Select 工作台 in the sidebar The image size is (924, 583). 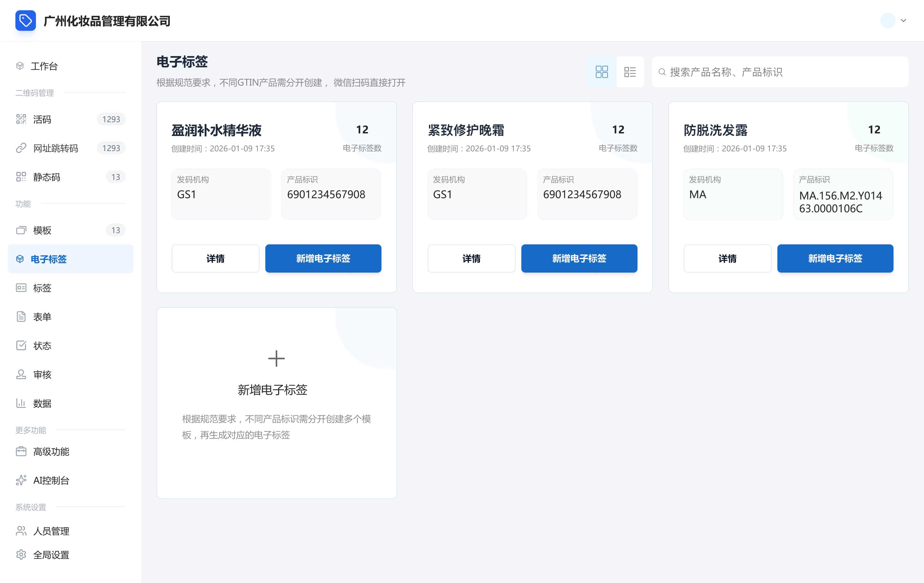pos(44,66)
